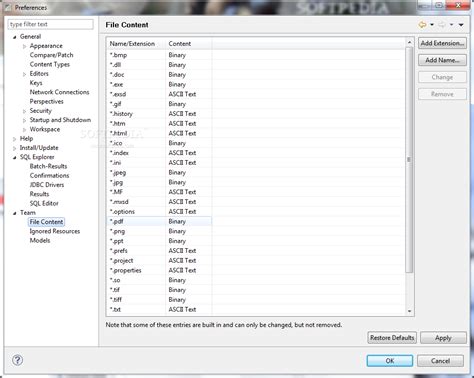This screenshot has width=474, height=378.
Task: Select the *.ico entry
Action: pyautogui.click(x=255, y=143)
